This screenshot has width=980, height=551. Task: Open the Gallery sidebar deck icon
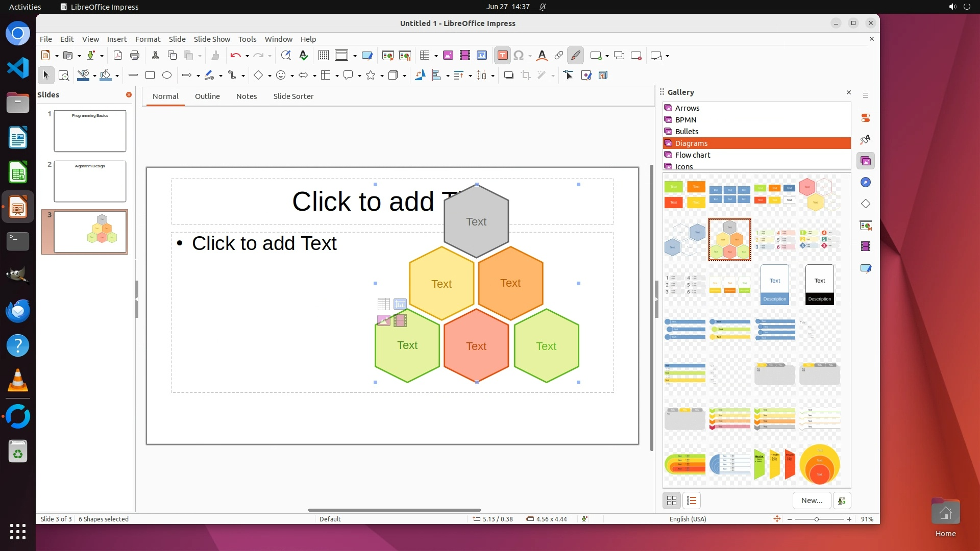coord(866,161)
